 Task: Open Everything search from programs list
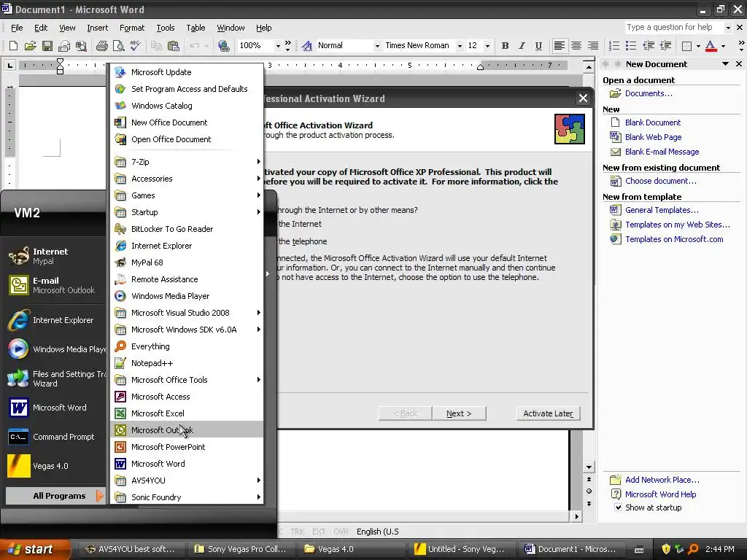pyautogui.click(x=187, y=346)
